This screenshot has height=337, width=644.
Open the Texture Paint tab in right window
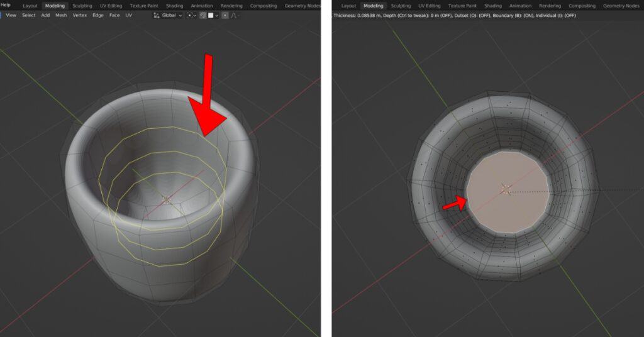tap(463, 6)
